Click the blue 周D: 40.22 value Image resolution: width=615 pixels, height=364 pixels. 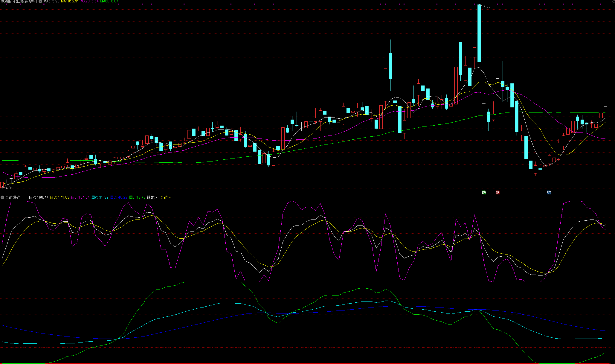click(119, 197)
